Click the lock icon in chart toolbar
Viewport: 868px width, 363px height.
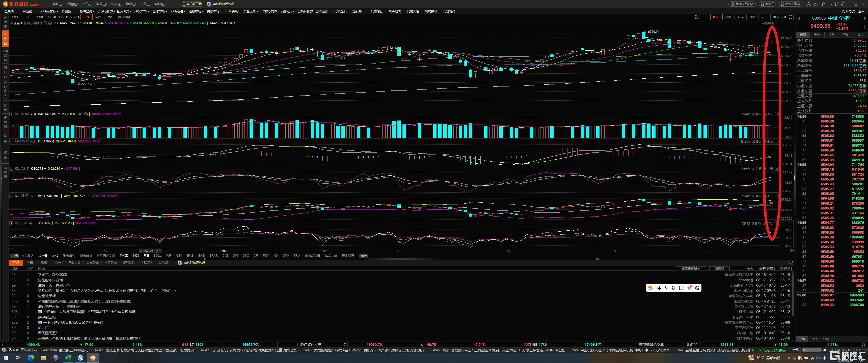[696, 17]
